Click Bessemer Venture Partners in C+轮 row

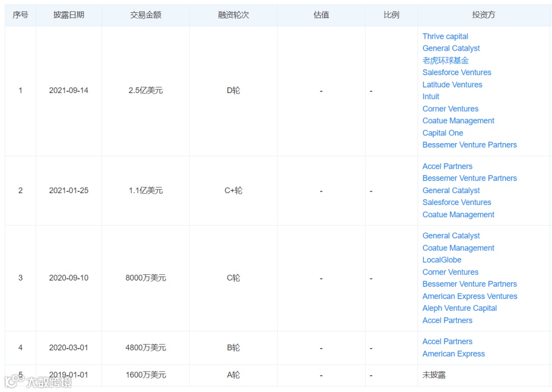(469, 178)
